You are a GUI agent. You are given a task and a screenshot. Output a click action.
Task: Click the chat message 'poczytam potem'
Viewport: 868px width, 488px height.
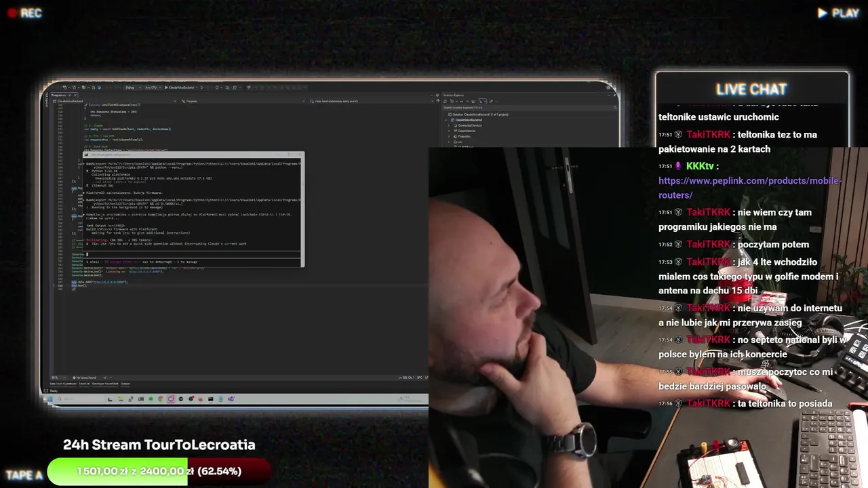(x=772, y=244)
